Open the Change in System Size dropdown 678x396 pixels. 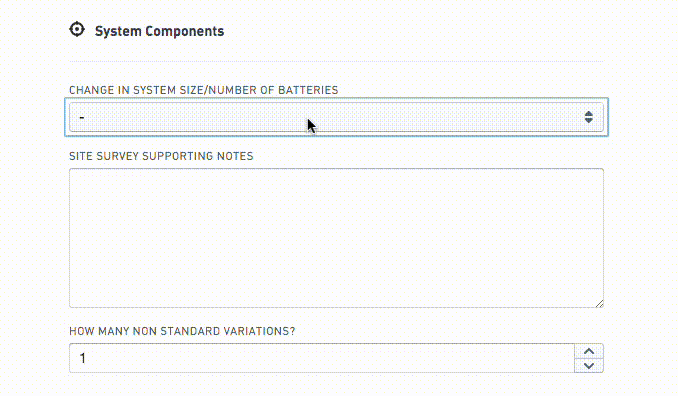point(336,117)
